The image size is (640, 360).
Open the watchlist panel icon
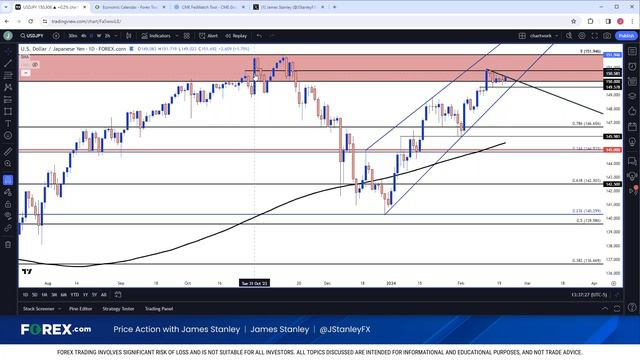click(x=632, y=51)
